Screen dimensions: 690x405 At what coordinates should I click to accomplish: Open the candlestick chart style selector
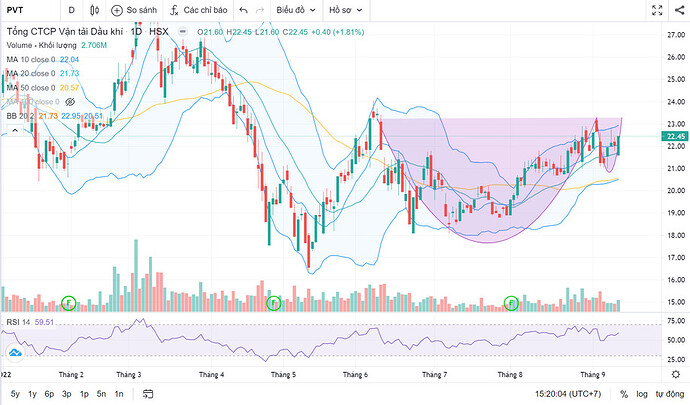(x=93, y=10)
